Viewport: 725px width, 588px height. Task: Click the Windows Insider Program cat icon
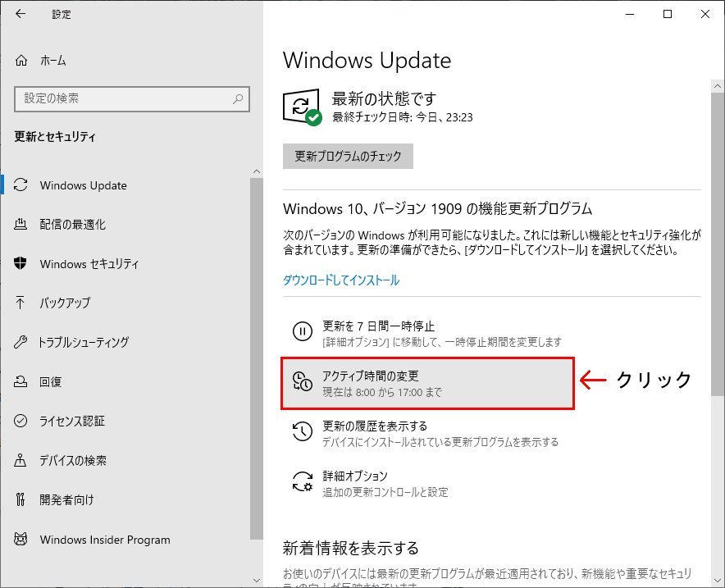21,539
